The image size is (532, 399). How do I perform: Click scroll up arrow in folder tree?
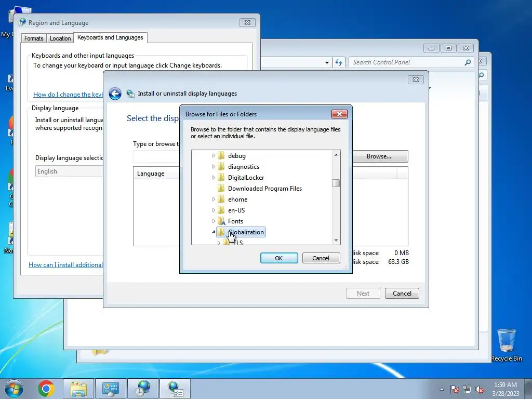[x=336, y=155]
